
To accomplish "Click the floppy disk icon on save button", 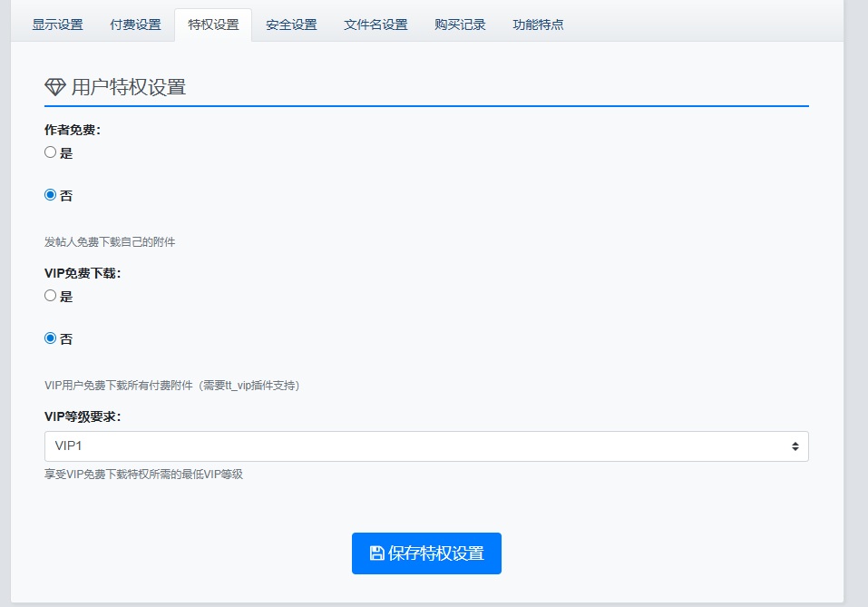I will click(376, 553).
